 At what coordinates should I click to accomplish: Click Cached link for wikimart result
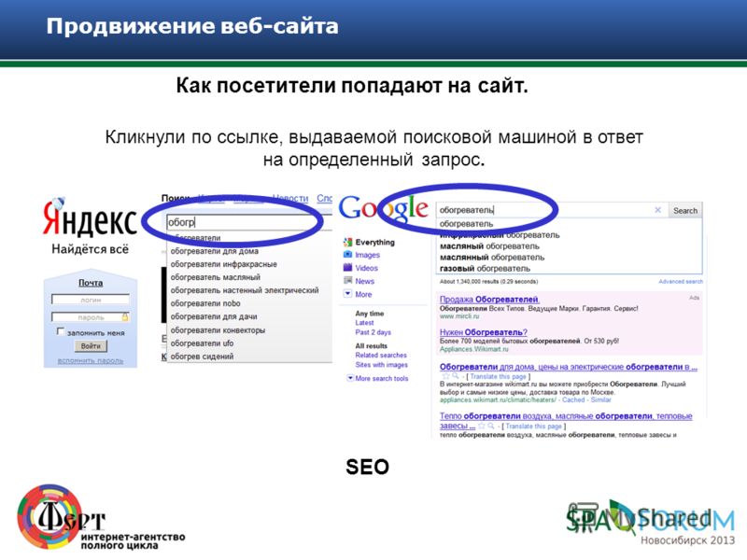coord(573,400)
